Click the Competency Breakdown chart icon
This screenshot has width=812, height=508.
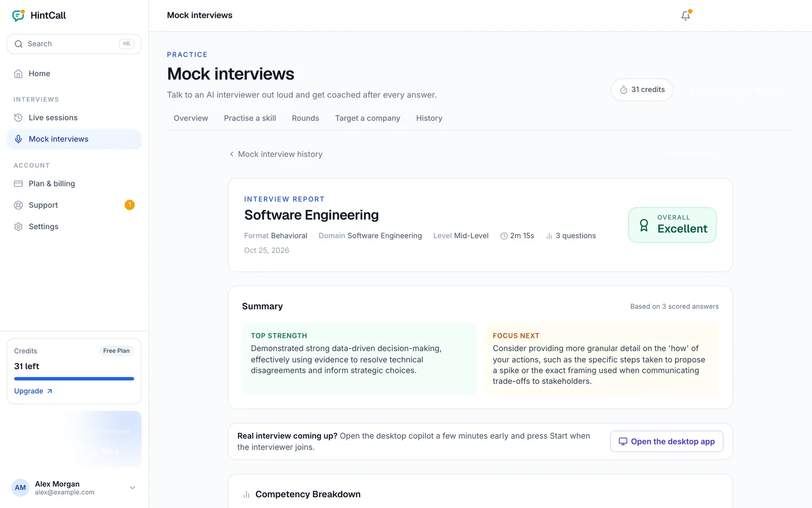pyautogui.click(x=247, y=494)
